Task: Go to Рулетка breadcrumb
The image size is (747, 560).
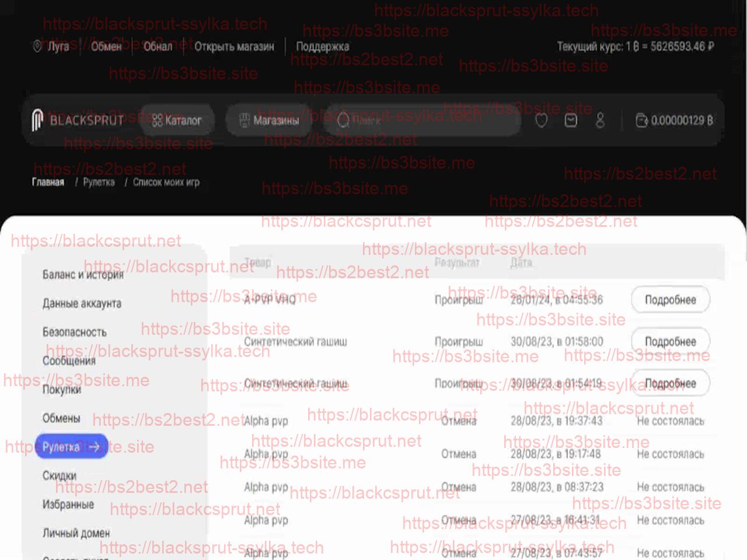Action: 99,182
